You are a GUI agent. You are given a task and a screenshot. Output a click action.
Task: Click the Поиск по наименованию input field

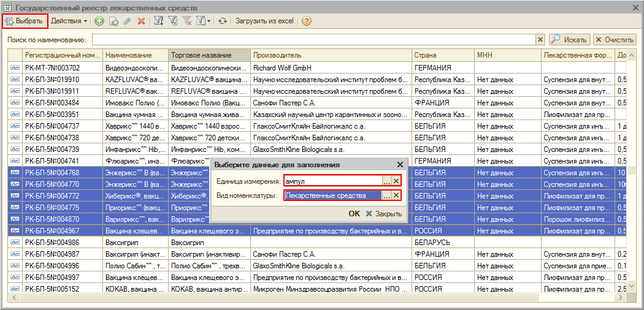(313, 40)
